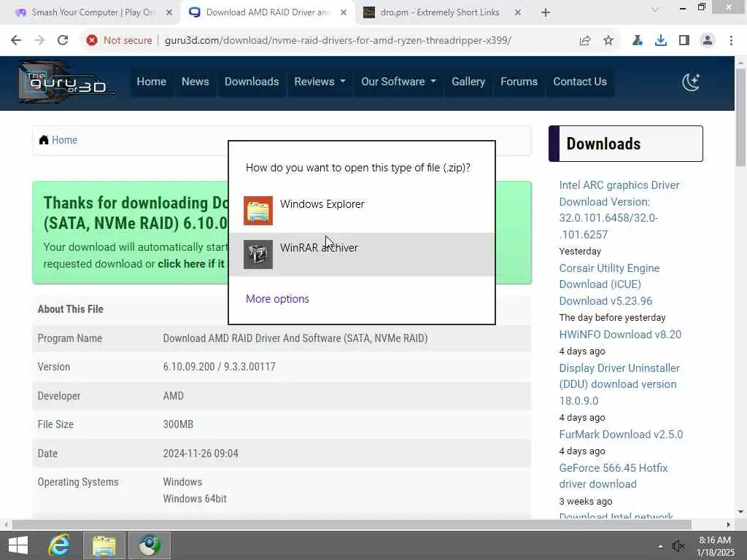
Task: Click the More options link
Action: (277, 298)
